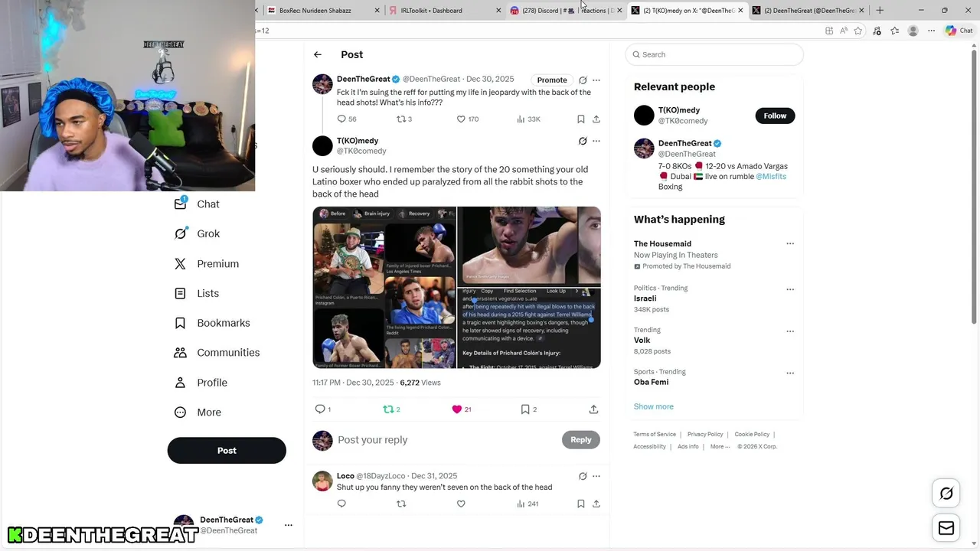This screenshot has width=980, height=551.
Task: Click the Grok icon on Loco's reply
Action: pyautogui.click(x=583, y=476)
